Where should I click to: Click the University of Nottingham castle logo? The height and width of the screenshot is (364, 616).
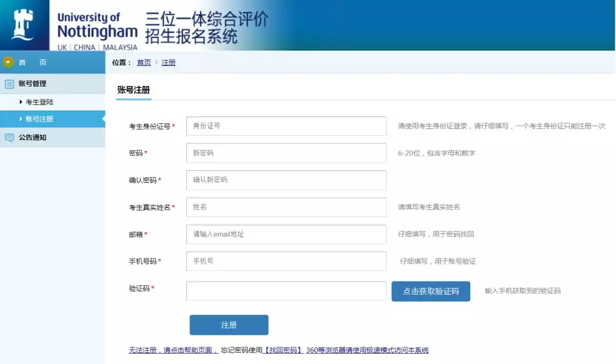coord(24,25)
